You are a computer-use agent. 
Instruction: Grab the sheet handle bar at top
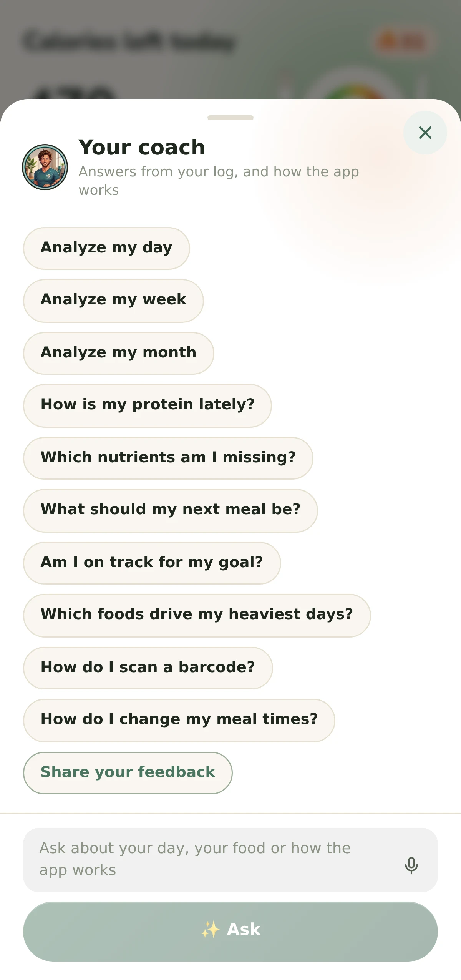(230, 118)
